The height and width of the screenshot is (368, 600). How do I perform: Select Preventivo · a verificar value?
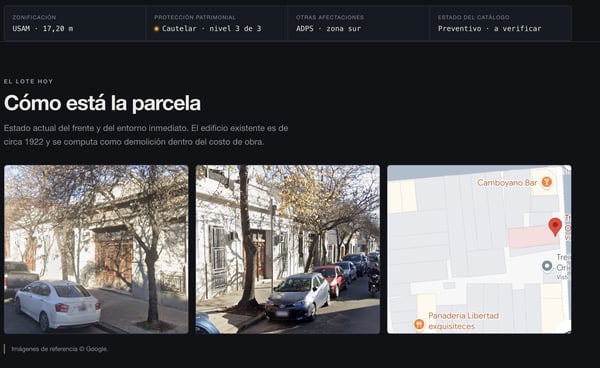pos(489,29)
